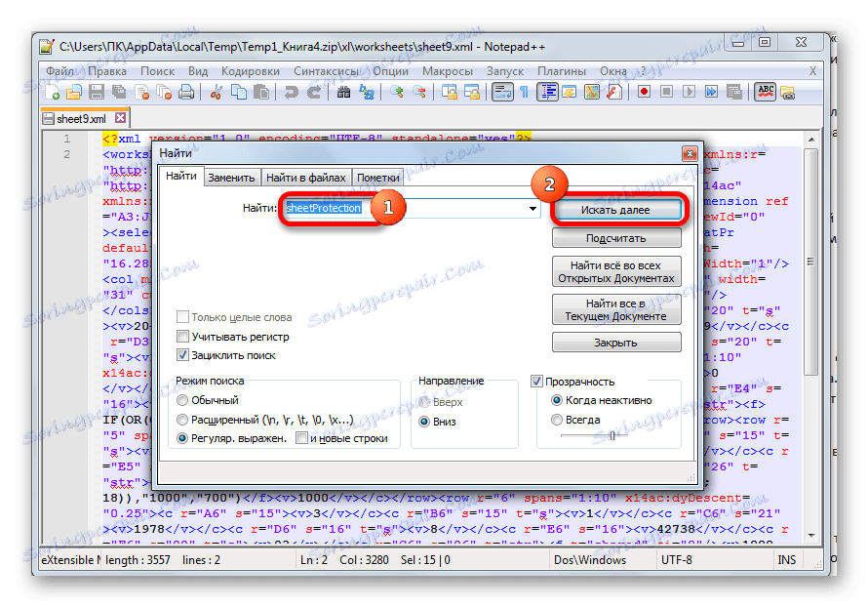Click the Run Macro Multiple Times icon
Screen dimensions: 868x607
click(711, 92)
